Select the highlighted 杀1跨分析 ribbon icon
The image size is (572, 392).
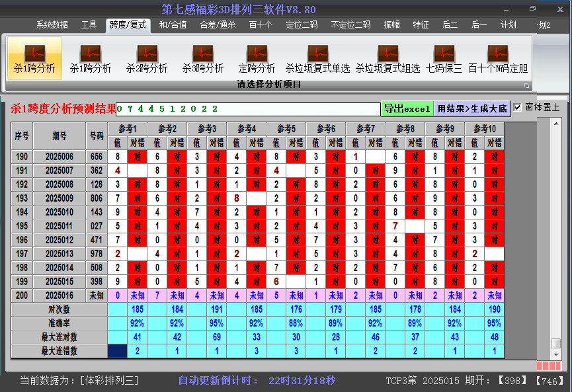click(34, 58)
